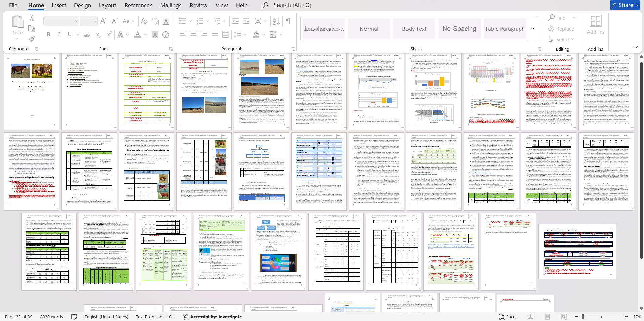
Task: Toggle character shading
Action: click(155, 35)
